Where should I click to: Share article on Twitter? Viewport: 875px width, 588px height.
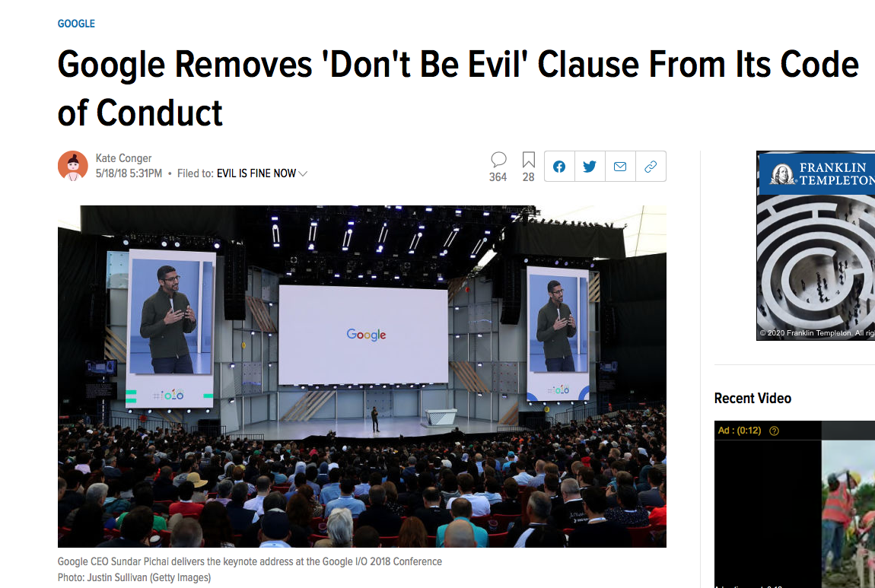[589, 167]
